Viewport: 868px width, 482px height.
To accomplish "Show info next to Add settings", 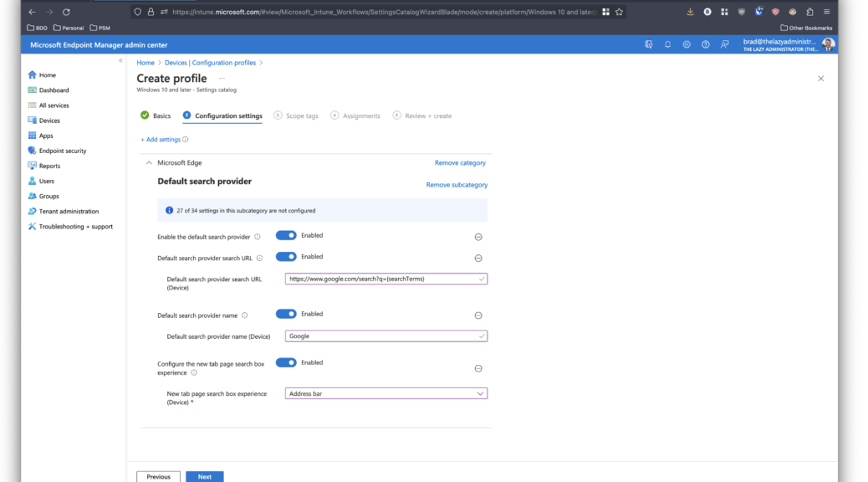I will [x=186, y=140].
